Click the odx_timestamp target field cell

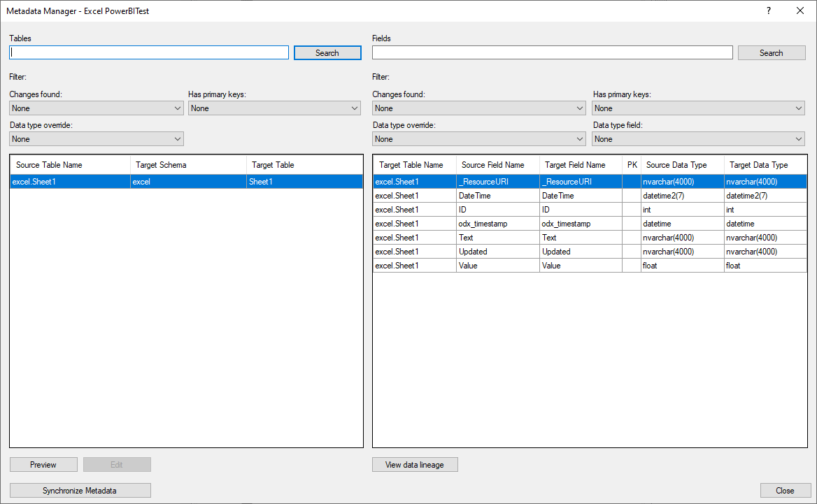pyautogui.click(x=581, y=224)
